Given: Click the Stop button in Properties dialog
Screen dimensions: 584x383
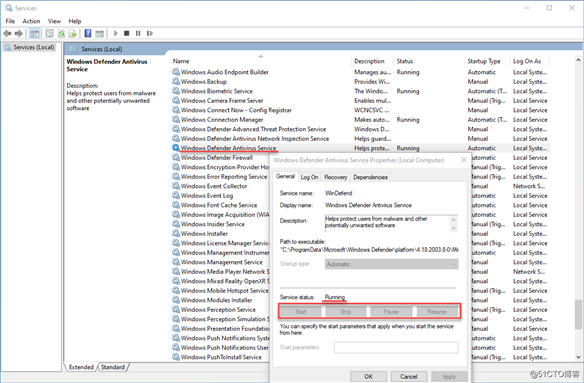Looking at the screenshot, I should click(346, 311).
